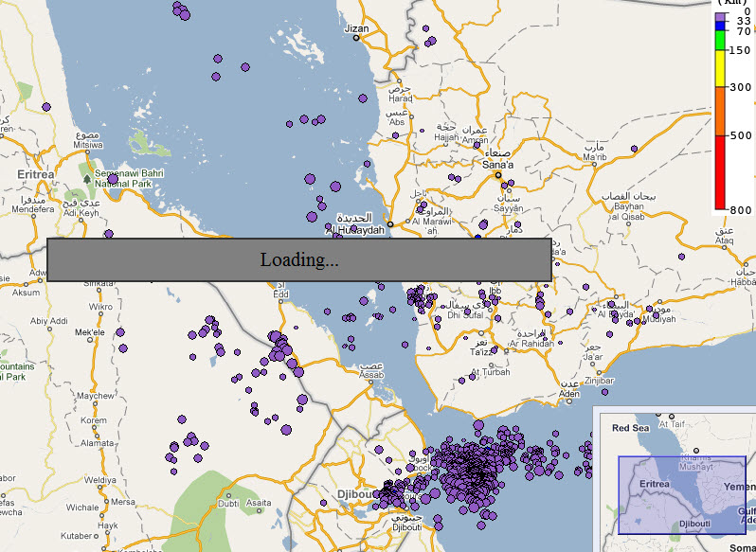Screen dimensions: 756x552
Task: Select the marker just west of Harad
Action: coord(362,98)
